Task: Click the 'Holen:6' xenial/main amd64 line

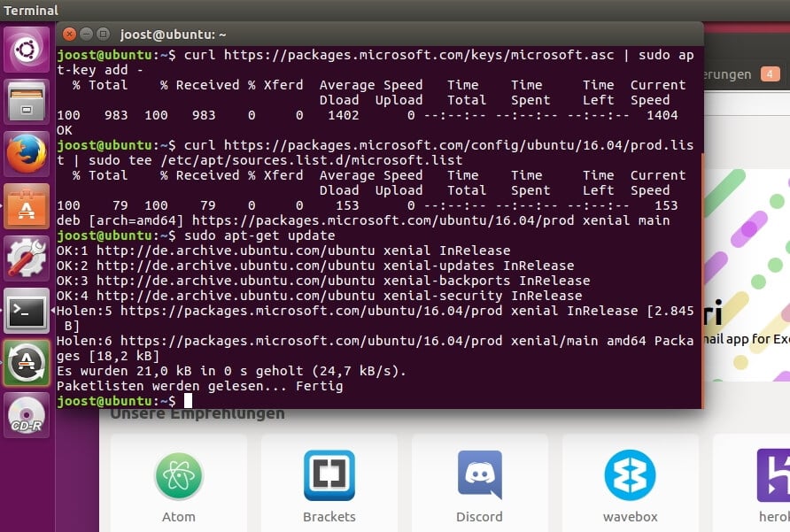Action: [x=375, y=348]
